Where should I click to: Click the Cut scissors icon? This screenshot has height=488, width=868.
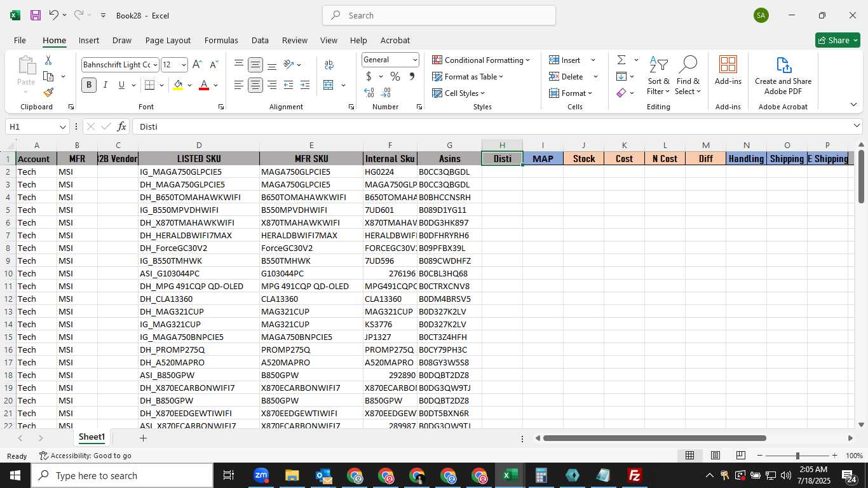click(x=48, y=60)
